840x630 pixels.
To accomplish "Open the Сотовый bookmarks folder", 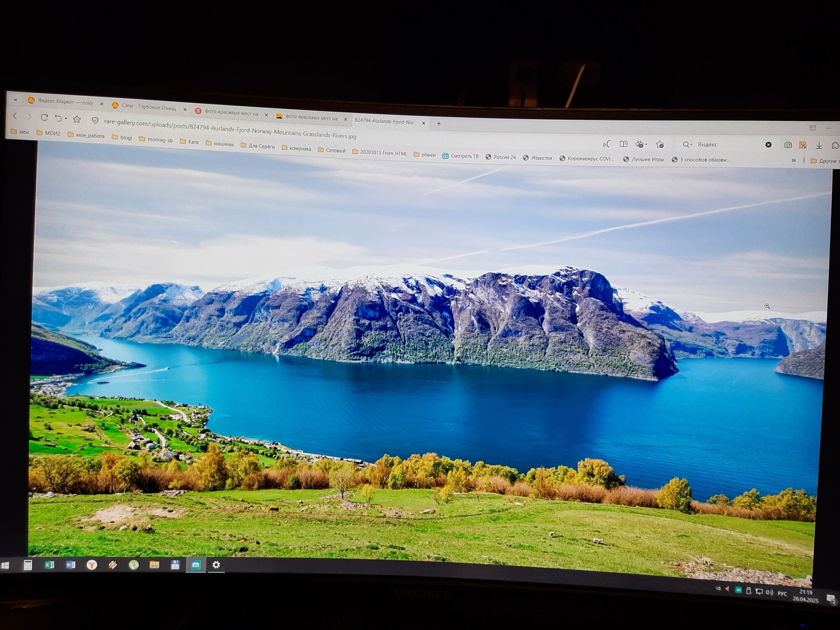I will click(x=332, y=150).
